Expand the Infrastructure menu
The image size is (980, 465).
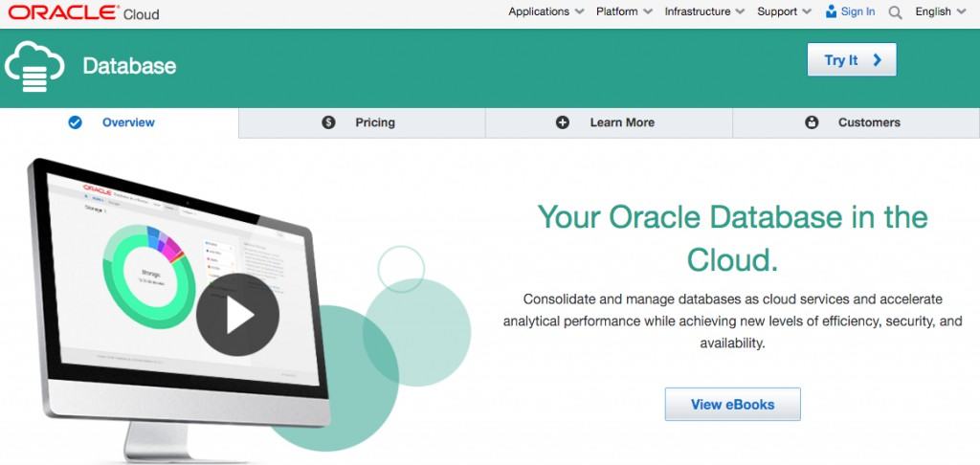704,11
